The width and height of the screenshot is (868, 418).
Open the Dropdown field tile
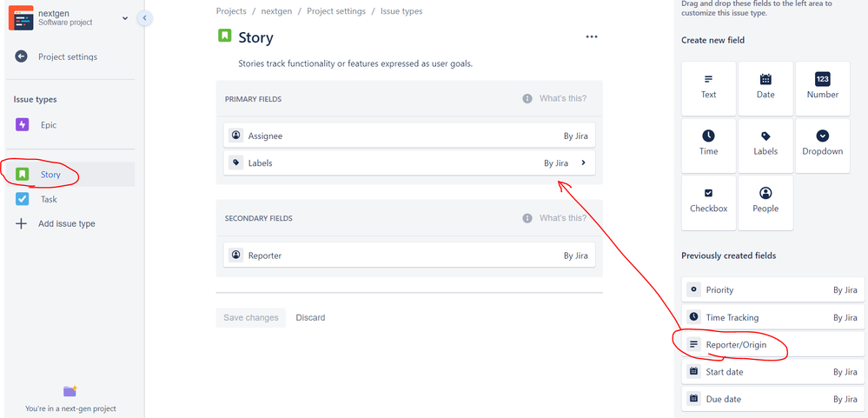tap(823, 146)
